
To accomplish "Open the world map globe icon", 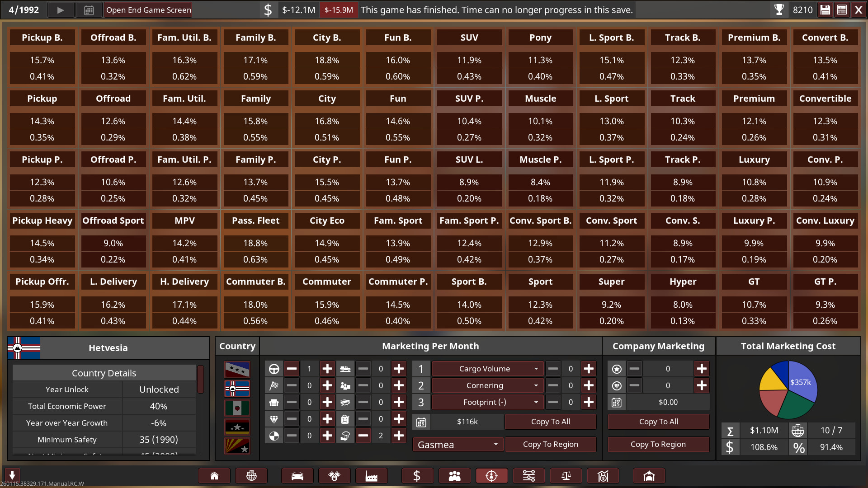I will click(251, 476).
